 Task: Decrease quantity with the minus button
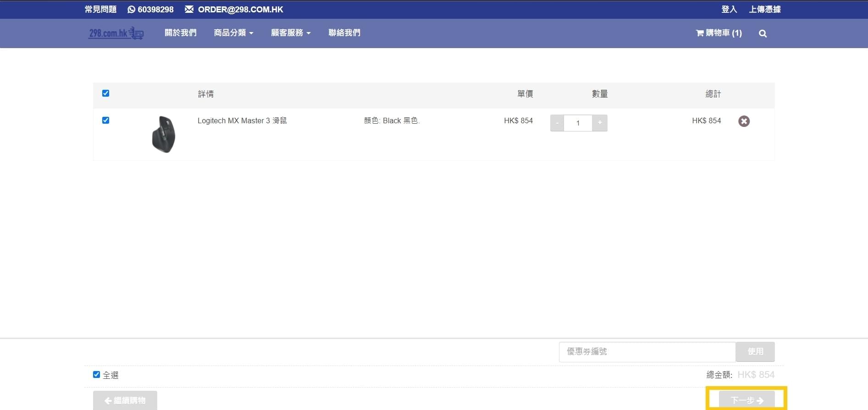pos(557,123)
